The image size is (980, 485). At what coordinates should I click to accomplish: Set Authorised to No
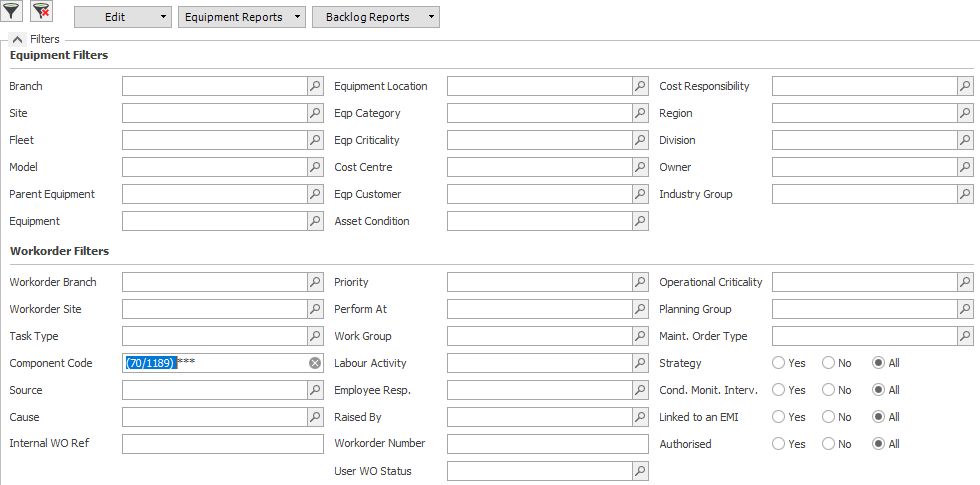tap(828, 444)
